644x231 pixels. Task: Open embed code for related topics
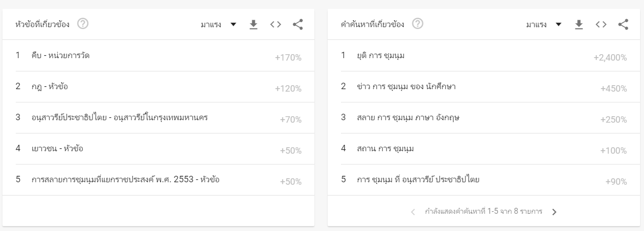[276, 25]
